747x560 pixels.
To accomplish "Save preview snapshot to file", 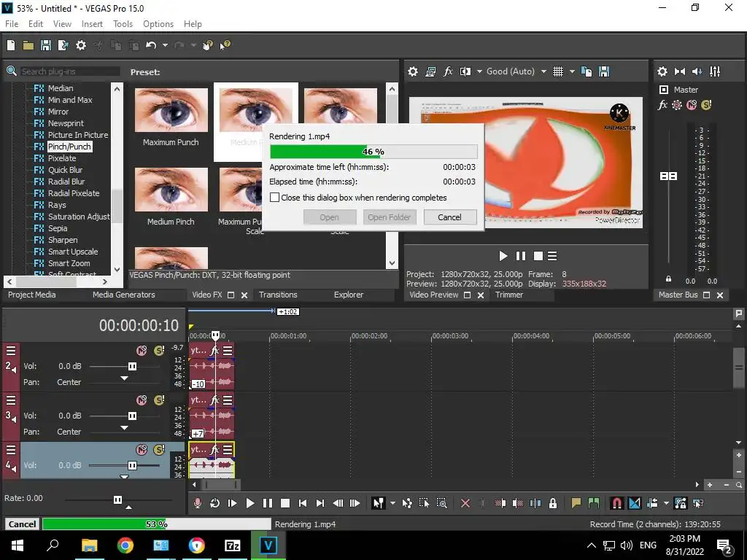I will coord(604,71).
